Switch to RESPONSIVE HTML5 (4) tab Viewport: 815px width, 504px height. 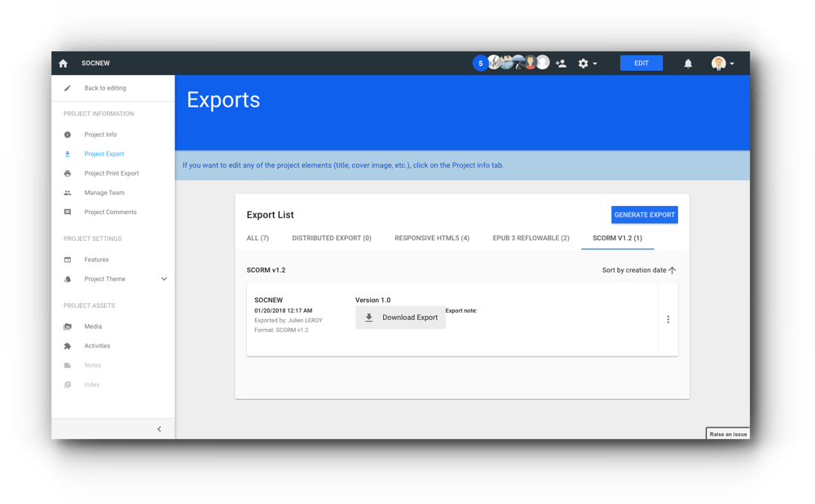[x=432, y=239]
